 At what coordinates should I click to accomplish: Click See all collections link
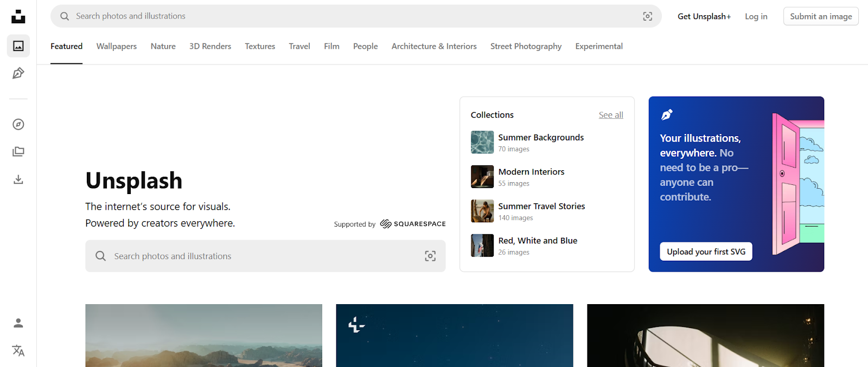[x=611, y=115]
